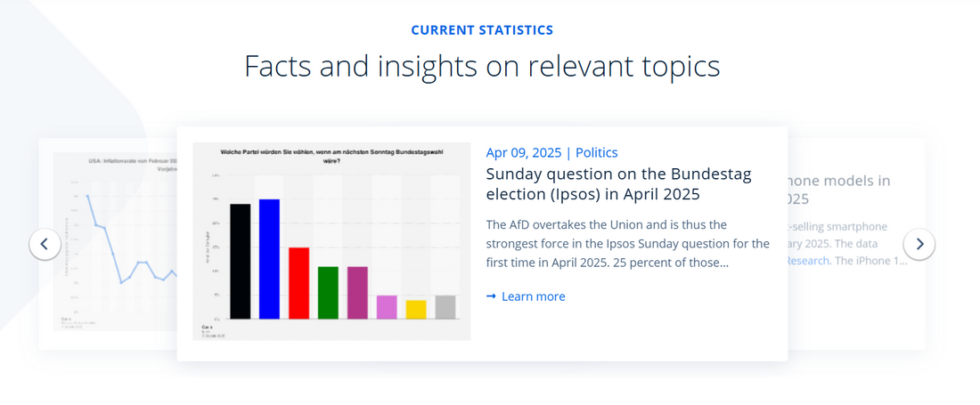Click the CURRENT STATISTICS section label

pyautogui.click(x=482, y=30)
